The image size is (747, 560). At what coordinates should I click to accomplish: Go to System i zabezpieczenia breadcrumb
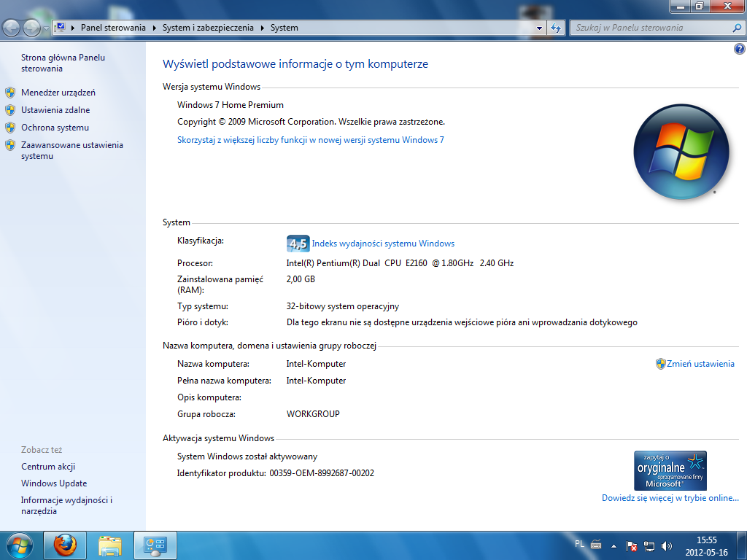click(x=208, y=28)
